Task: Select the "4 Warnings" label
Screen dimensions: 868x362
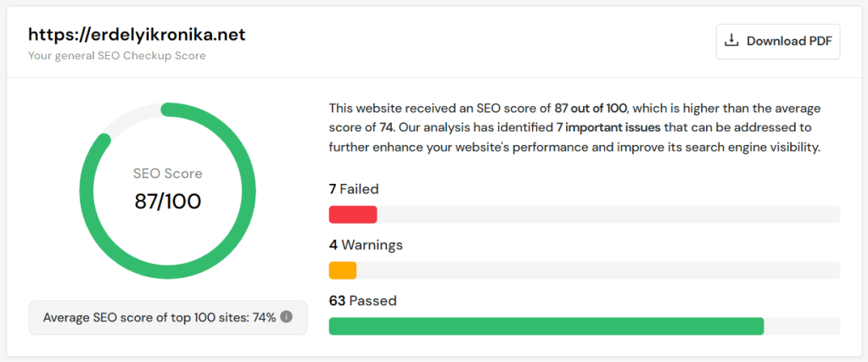Action: point(366,245)
